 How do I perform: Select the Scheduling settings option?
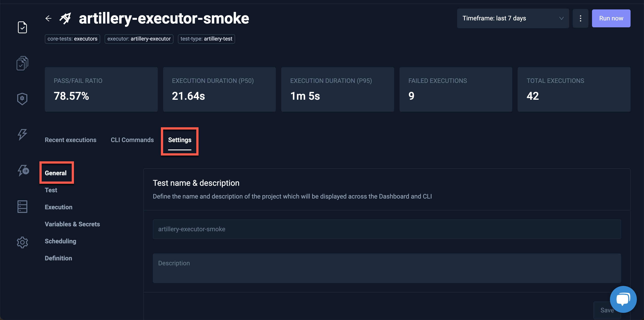click(60, 241)
